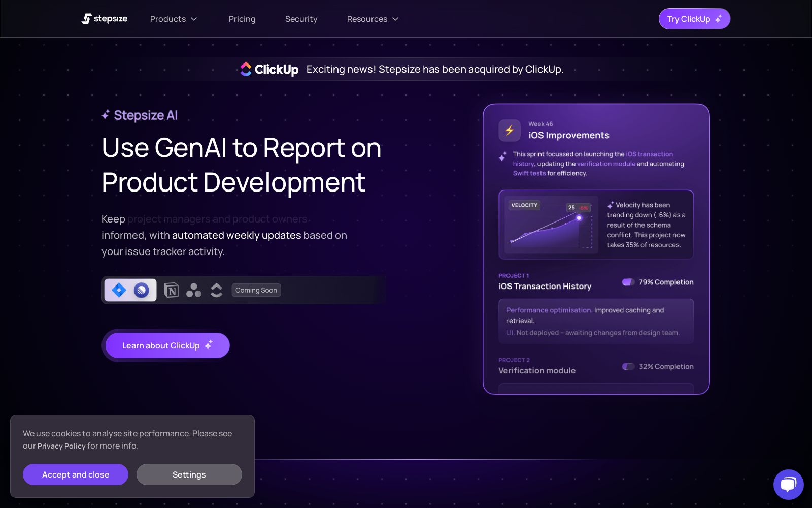
Task: Open the Privacy Policy link
Action: (x=61, y=446)
